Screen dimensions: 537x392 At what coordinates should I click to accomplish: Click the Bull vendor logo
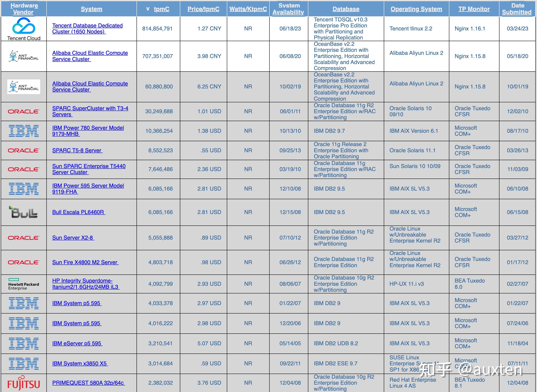tap(23, 212)
